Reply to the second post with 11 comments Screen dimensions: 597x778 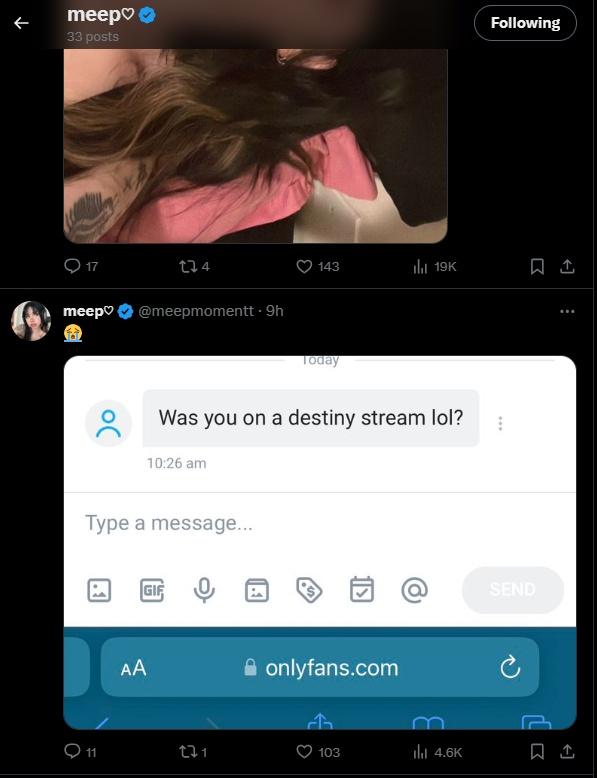[x=80, y=752]
